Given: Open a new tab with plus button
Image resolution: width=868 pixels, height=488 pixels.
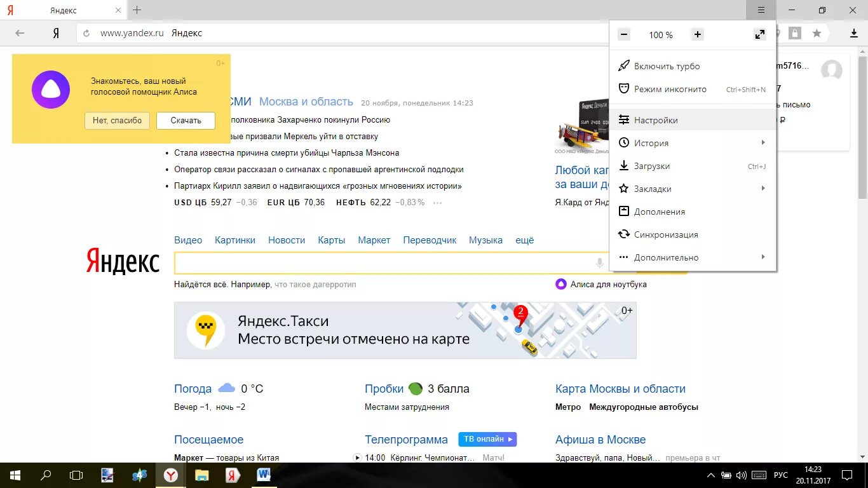Looking at the screenshot, I should [x=137, y=10].
